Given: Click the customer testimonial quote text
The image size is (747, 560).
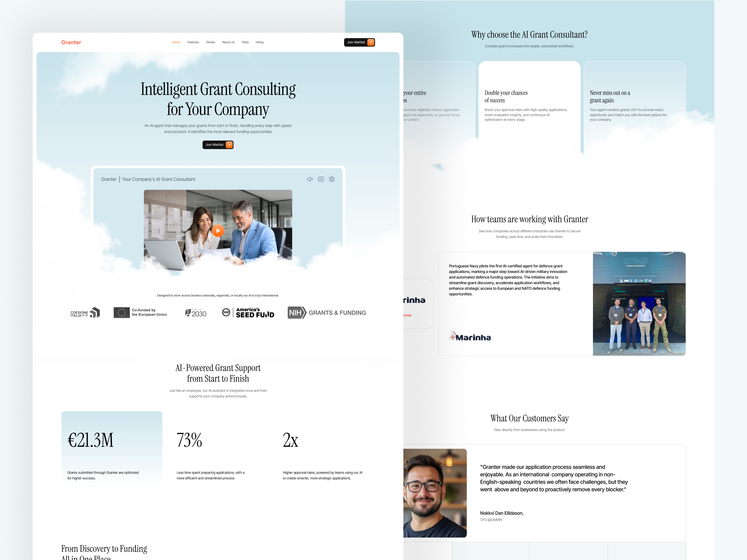Looking at the screenshot, I should click(x=554, y=478).
